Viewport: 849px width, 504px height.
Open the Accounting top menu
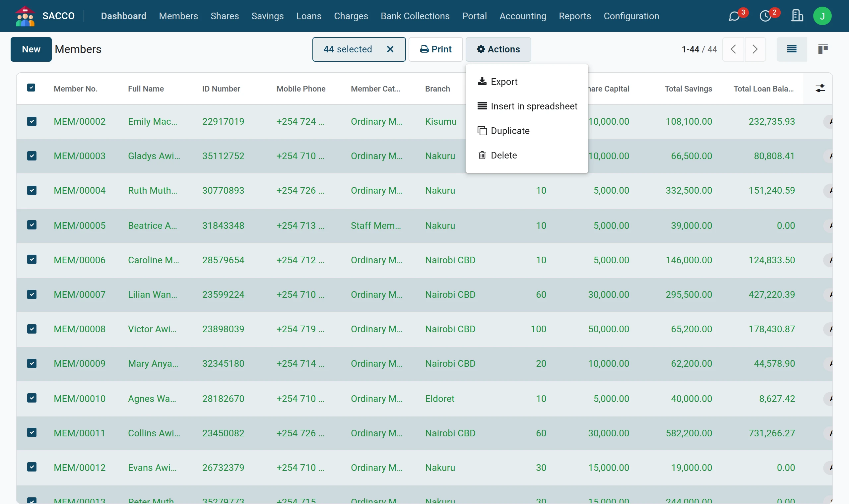coord(523,16)
